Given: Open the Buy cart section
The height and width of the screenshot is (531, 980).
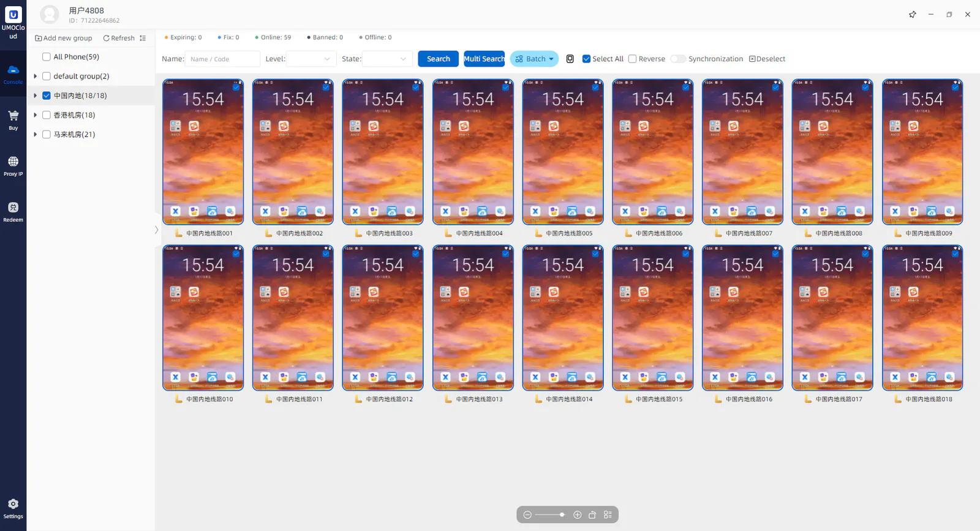Looking at the screenshot, I should click(13, 119).
